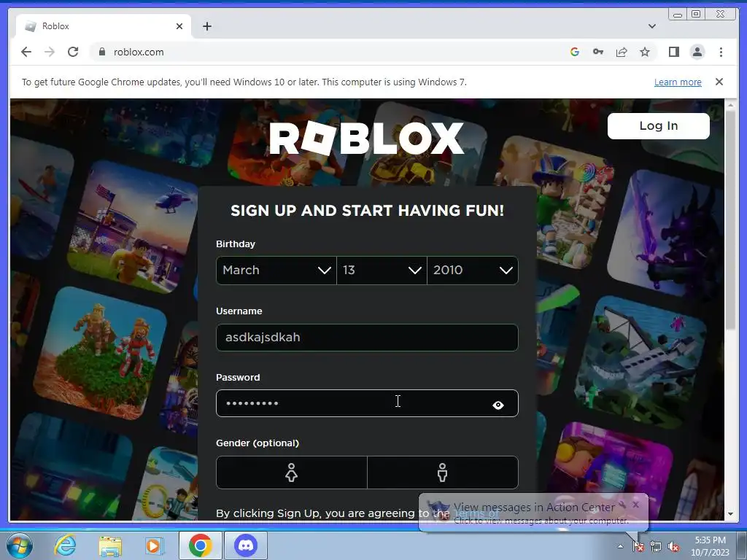
Task: Open the Windows Start menu
Action: (19, 545)
